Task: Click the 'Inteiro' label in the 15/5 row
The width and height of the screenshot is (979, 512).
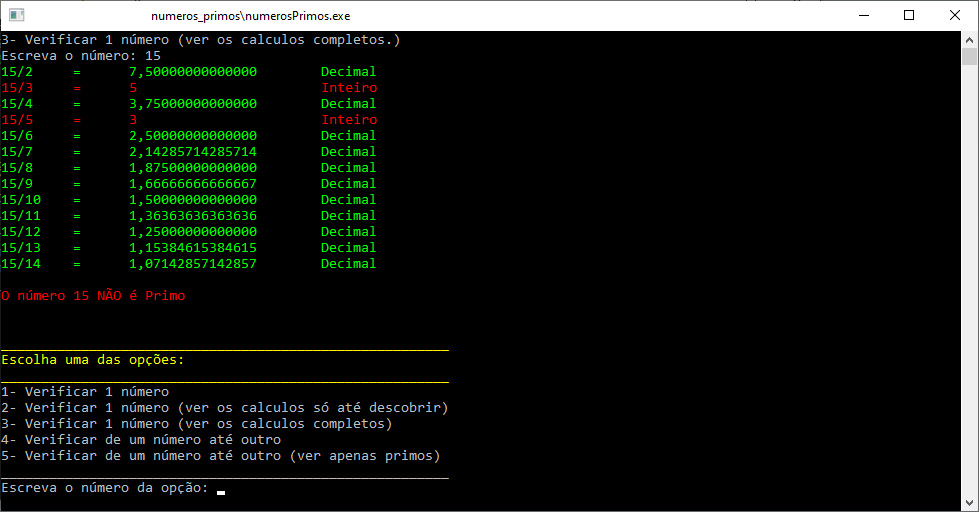Action: [349, 120]
